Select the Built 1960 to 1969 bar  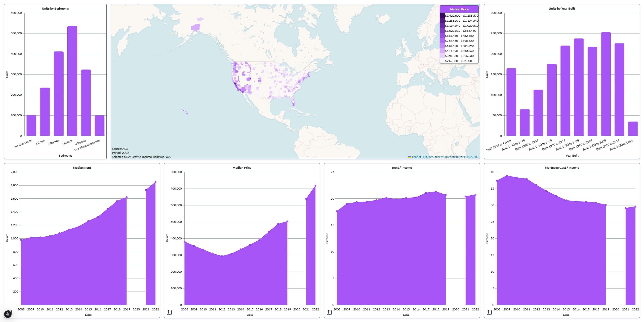(552, 100)
